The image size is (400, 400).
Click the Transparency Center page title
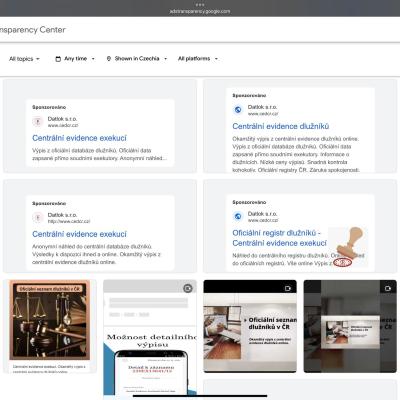33,30
